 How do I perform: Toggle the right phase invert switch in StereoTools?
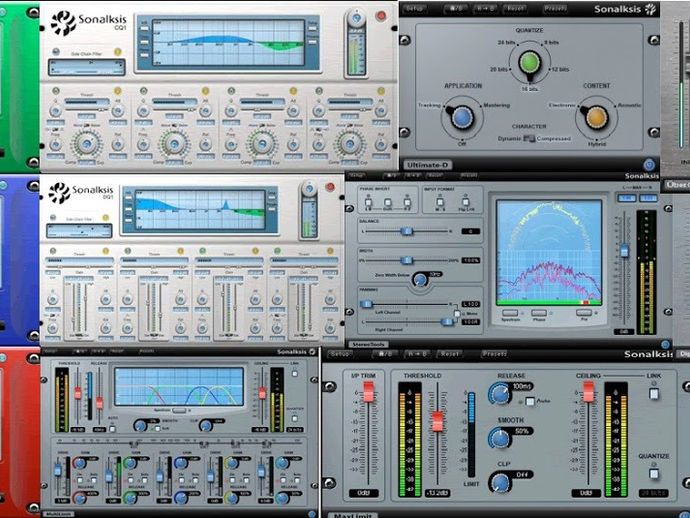pyautogui.click(x=407, y=203)
